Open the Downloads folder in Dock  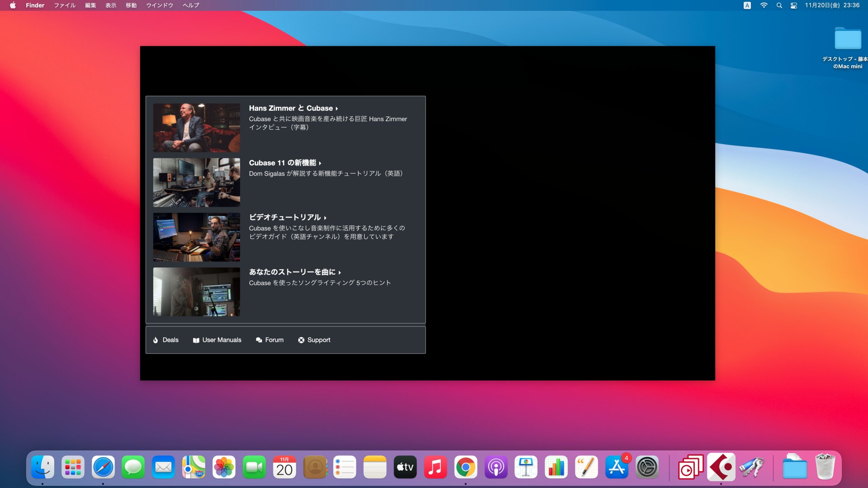coord(795,467)
